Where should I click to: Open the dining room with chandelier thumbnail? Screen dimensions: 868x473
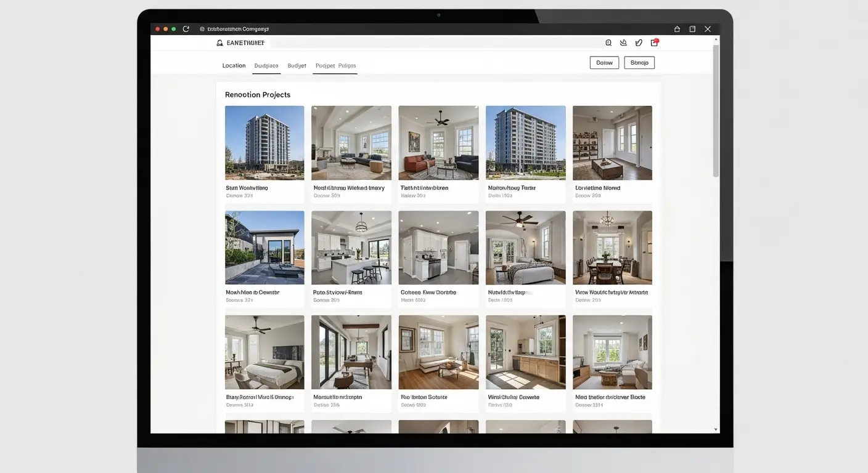(x=612, y=248)
